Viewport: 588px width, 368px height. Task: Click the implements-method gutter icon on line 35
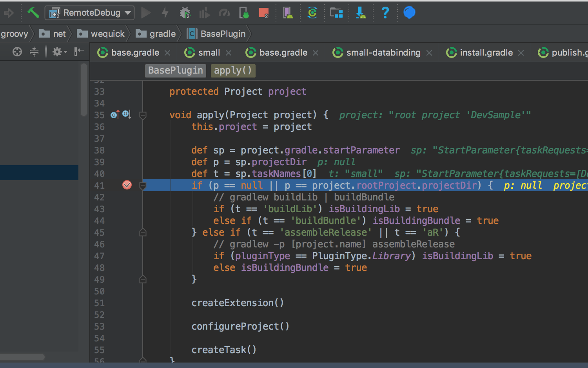tap(115, 115)
